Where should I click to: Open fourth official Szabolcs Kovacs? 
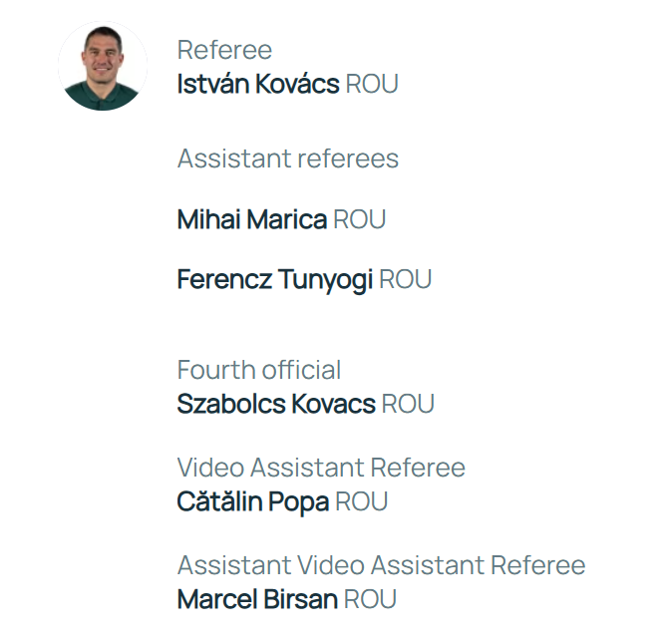(x=276, y=404)
